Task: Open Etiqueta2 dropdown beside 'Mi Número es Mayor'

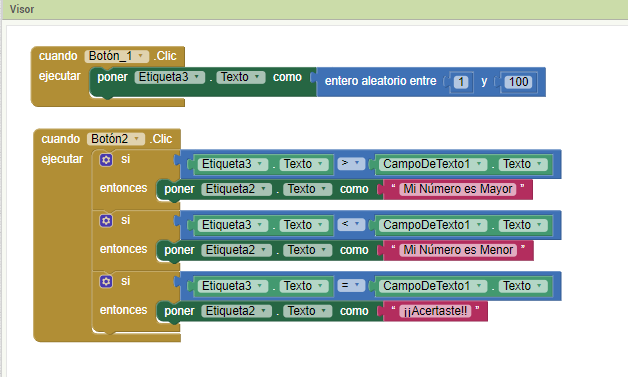Action: click(x=236, y=189)
